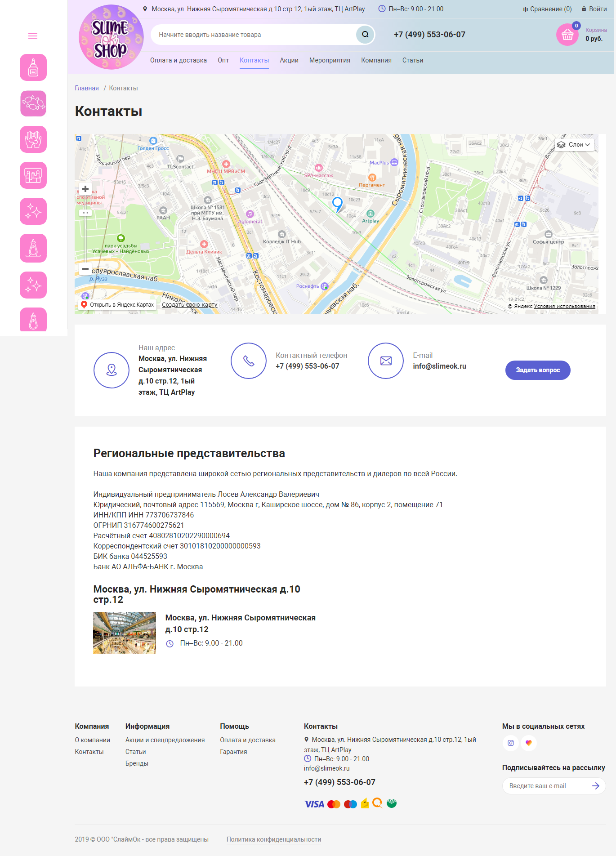Open the heart social network icon

point(529,743)
